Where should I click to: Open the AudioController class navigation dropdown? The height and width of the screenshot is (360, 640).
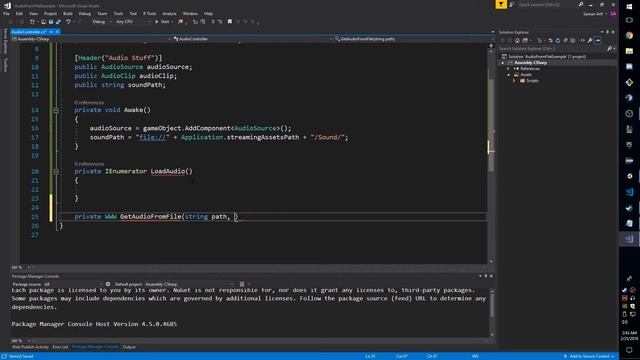252,39
